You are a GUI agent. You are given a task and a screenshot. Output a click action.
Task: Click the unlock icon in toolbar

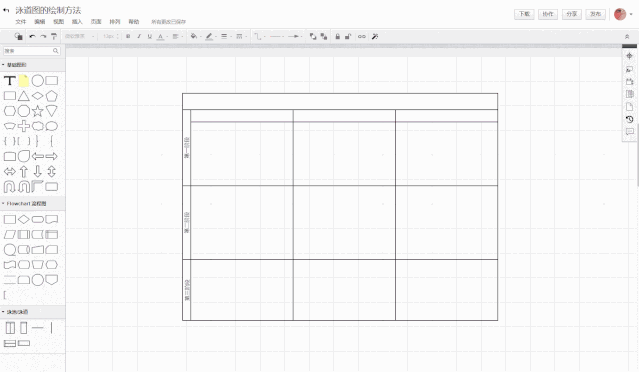coord(348,37)
